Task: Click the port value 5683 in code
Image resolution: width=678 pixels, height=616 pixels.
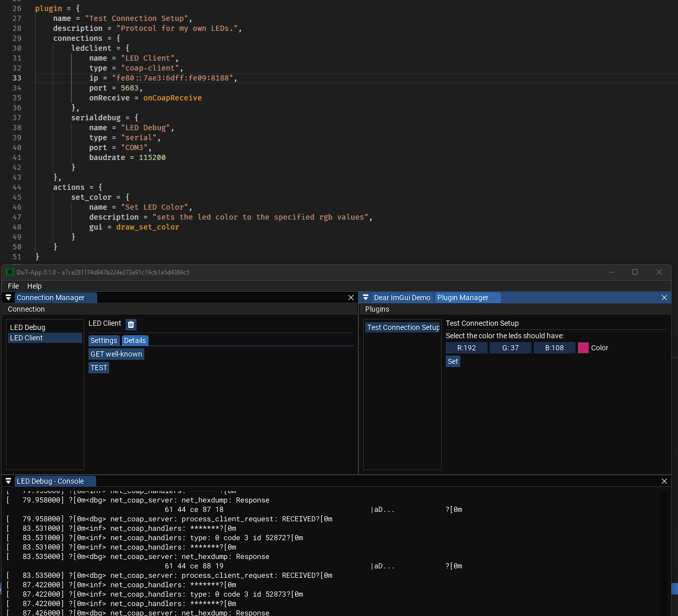Action: 130,88
